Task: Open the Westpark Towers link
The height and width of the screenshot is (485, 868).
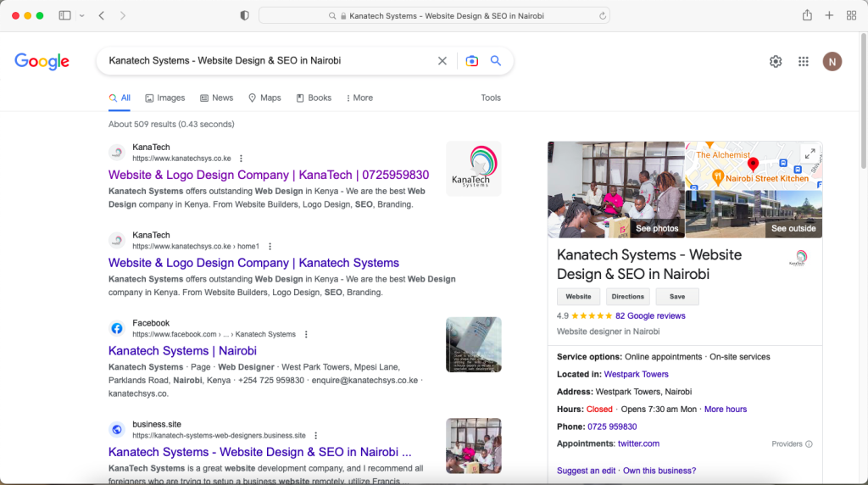Action: 636,374
